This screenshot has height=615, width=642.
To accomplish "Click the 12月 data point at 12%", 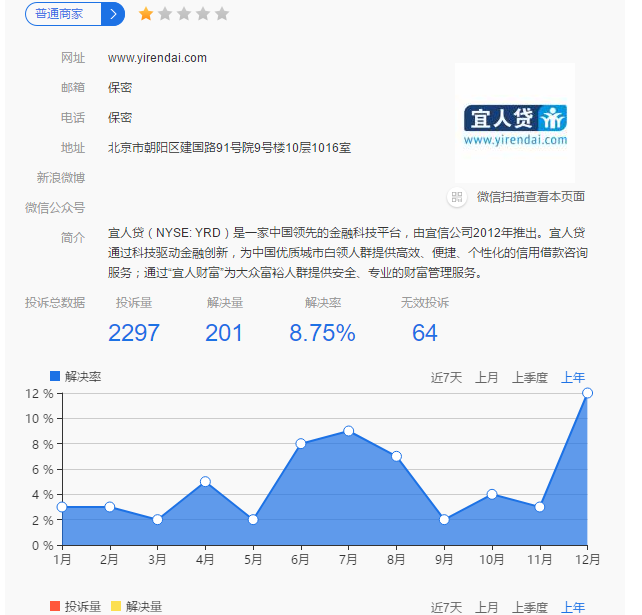I will click(587, 393).
